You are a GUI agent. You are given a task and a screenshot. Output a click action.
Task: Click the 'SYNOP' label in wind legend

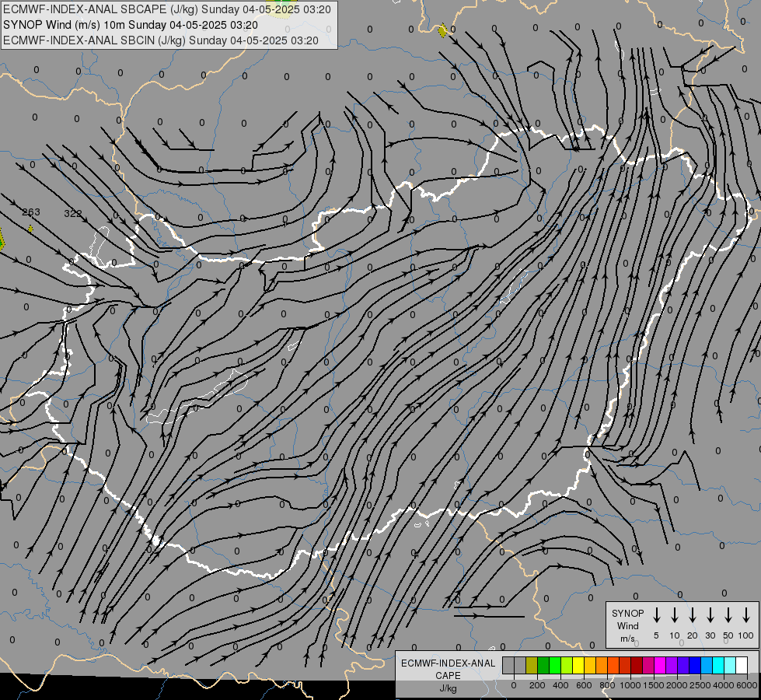click(x=627, y=613)
